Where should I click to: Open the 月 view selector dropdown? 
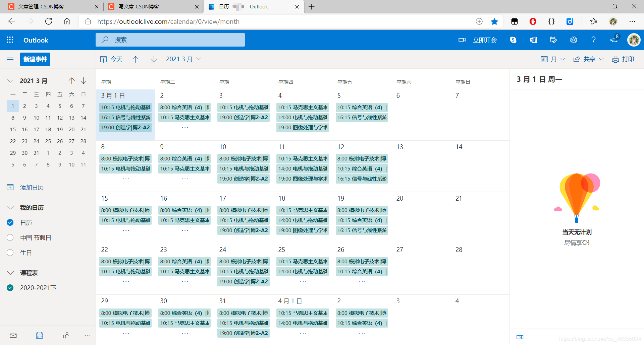coord(553,59)
